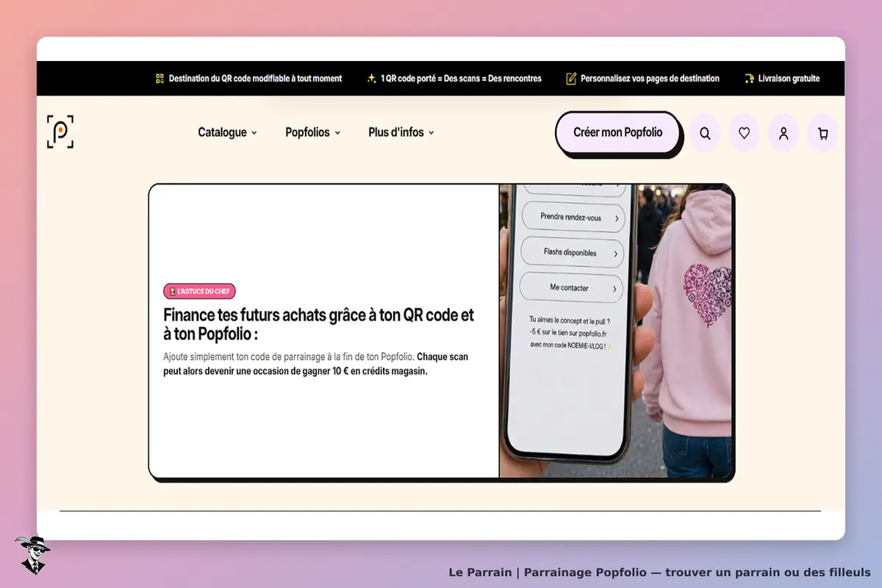Open the search magnifier icon
This screenshot has width=882, height=588.
[705, 133]
